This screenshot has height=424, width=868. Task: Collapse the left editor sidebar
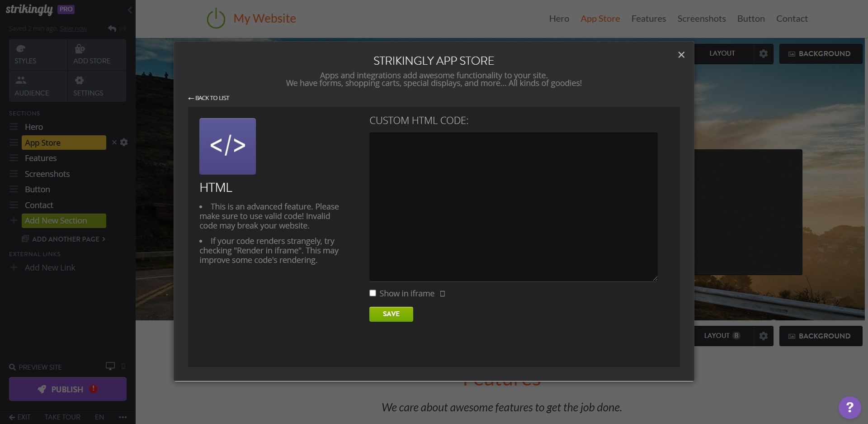[x=130, y=10]
